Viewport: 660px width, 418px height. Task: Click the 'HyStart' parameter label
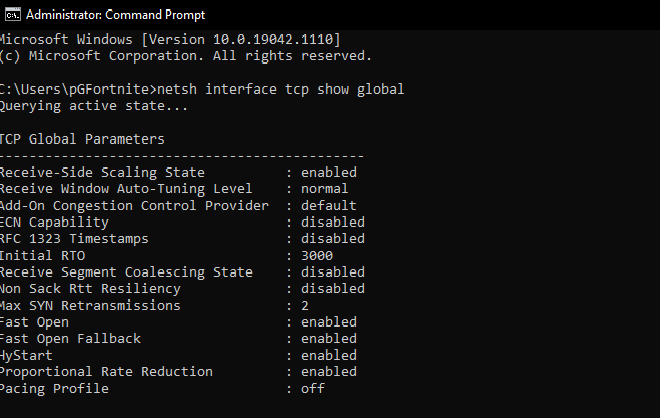tap(27, 355)
